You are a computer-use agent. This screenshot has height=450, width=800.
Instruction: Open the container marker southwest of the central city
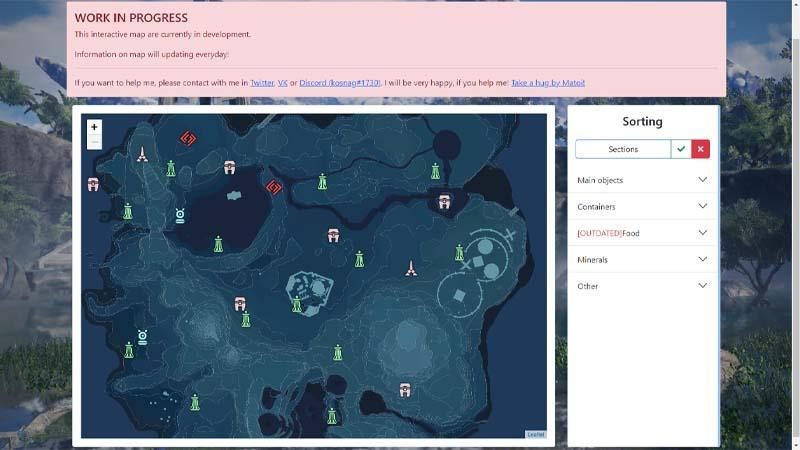coord(240,304)
